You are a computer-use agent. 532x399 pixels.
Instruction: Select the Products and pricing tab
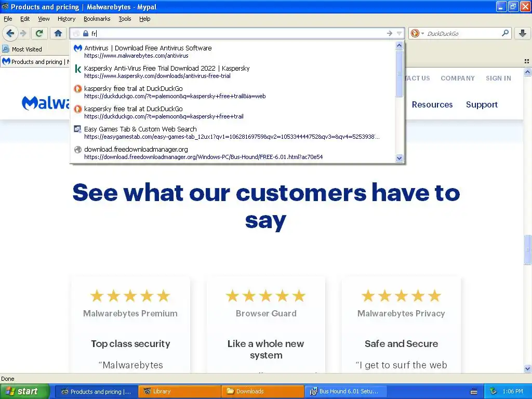[35, 62]
